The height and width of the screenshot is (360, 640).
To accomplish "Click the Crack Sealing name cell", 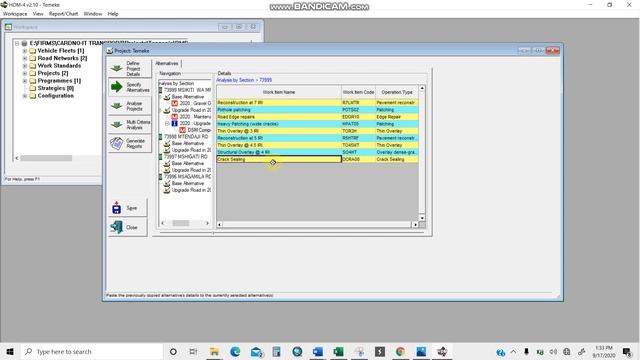I will tap(279, 159).
